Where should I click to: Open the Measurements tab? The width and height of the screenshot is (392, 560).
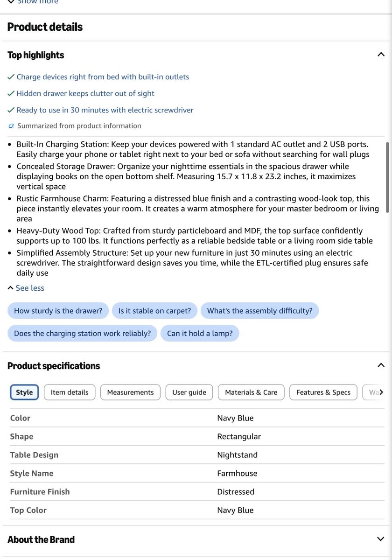[130, 392]
